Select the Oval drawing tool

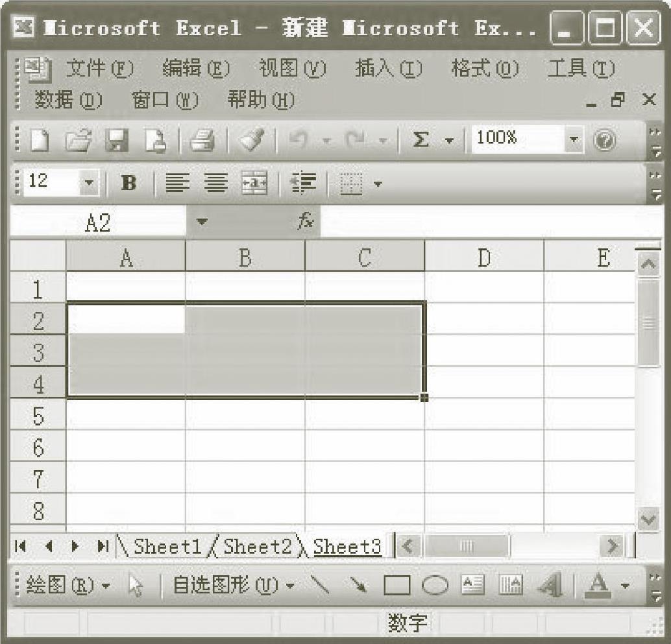click(435, 585)
